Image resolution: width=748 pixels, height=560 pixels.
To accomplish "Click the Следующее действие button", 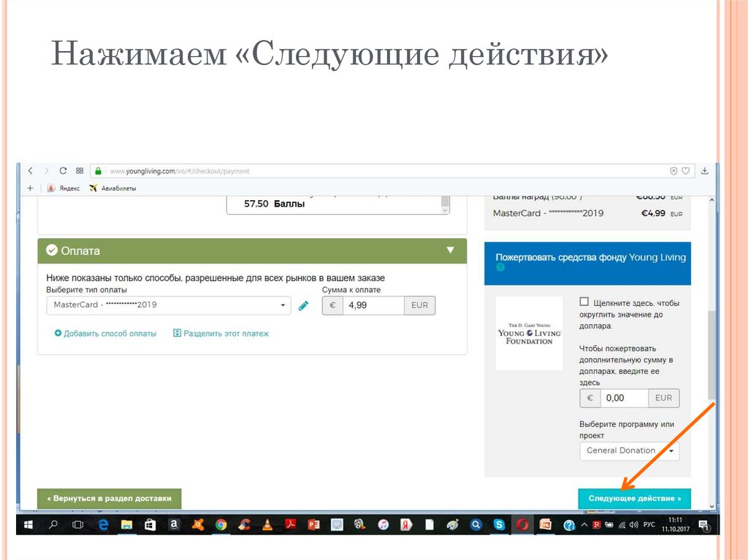I will pyautogui.click(x=634, y=499).
